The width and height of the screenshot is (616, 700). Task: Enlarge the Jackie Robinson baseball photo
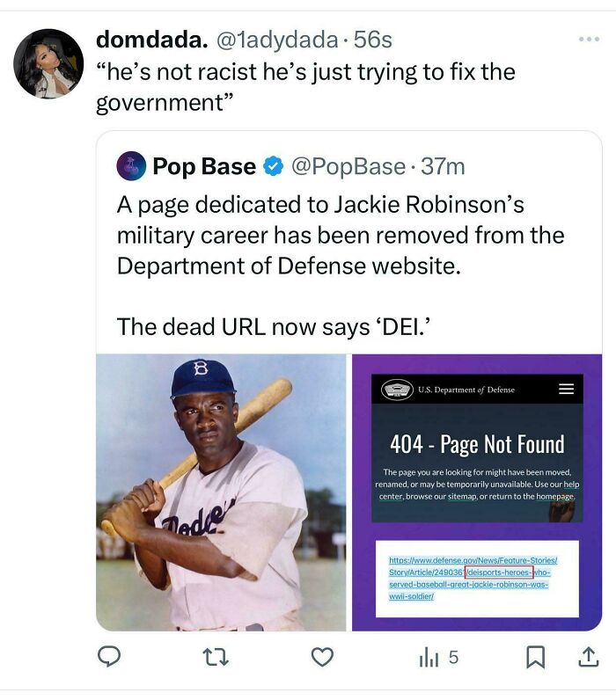pyautogui.click(x=221, y=492)
